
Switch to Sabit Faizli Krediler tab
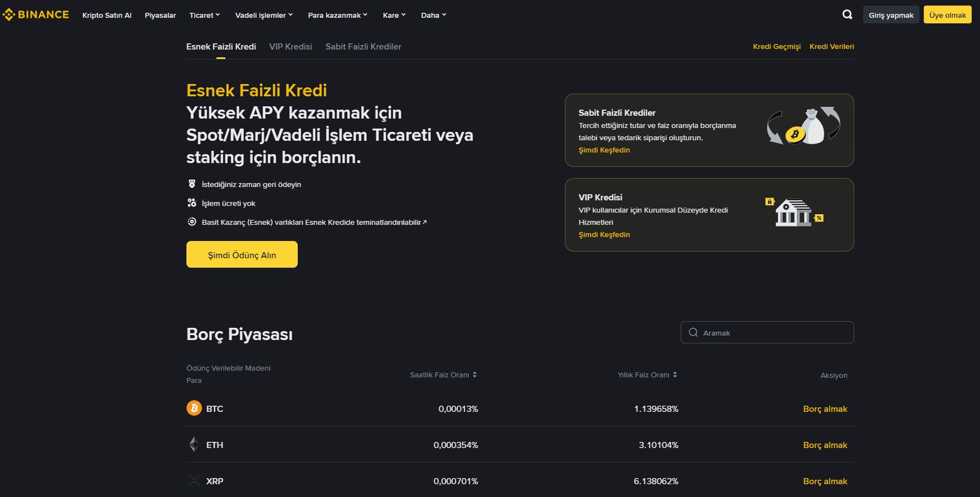click(363, 47)
